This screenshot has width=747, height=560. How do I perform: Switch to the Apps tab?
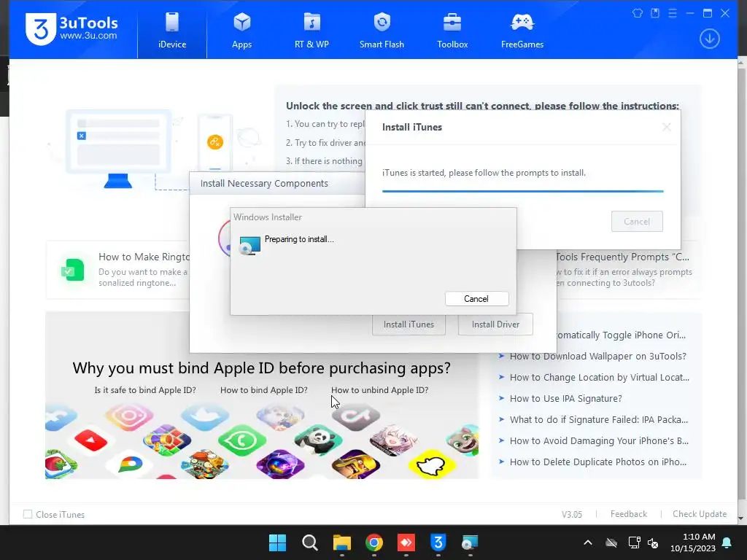pyautogui.click(x=241, y=31)
